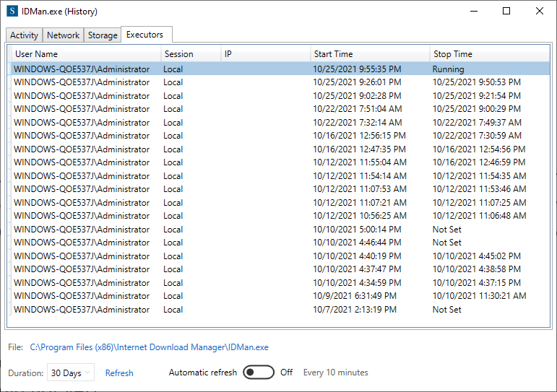Sort by Stop Time column header

[x=490, y=54]
